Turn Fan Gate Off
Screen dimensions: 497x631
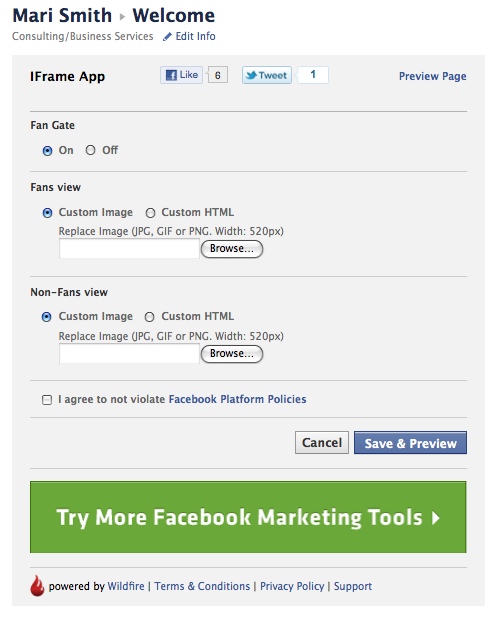click(x=91, y=150)
